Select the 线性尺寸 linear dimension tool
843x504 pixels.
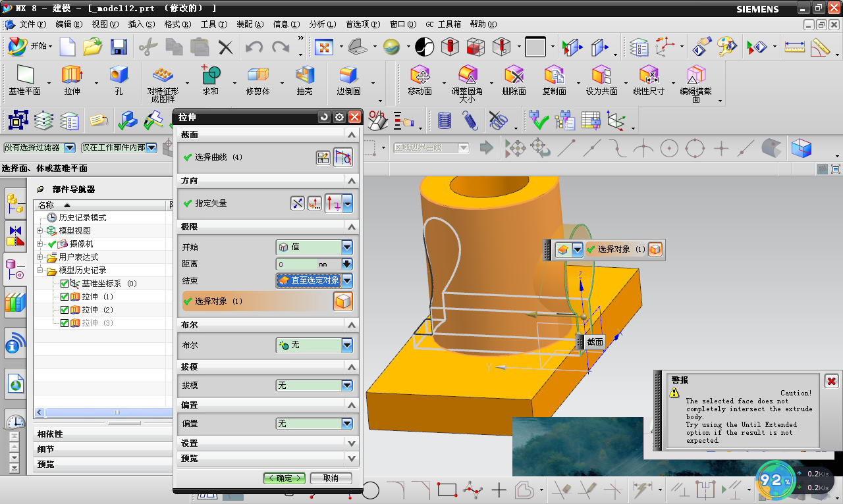[649, 80]
